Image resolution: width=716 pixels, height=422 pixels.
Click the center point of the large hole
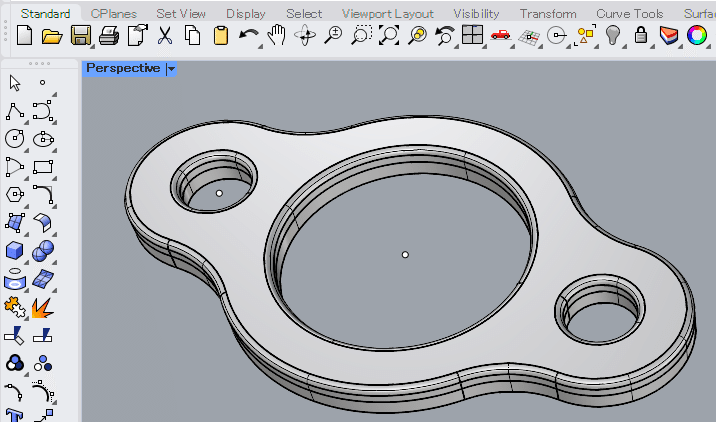pyautogui.click(x=405, y=255)
